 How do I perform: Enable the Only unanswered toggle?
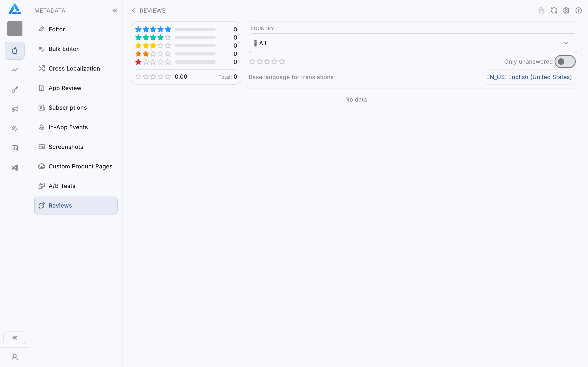[565, 62]
